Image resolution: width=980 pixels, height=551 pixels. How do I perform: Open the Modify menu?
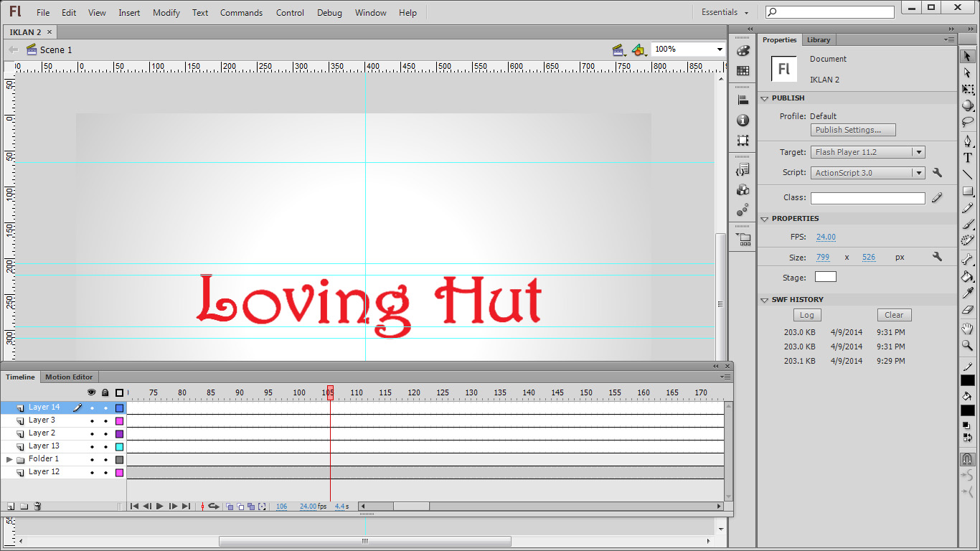click(166, 13)
